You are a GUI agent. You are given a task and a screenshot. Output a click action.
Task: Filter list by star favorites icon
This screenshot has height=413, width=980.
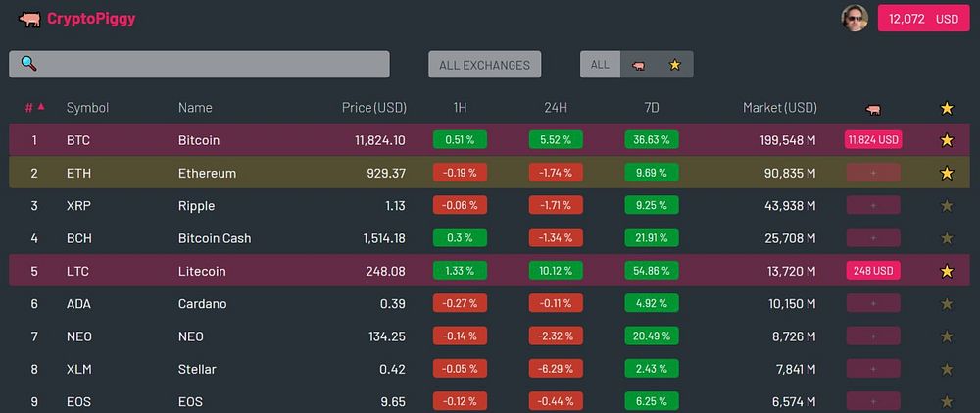click(674, 65)
